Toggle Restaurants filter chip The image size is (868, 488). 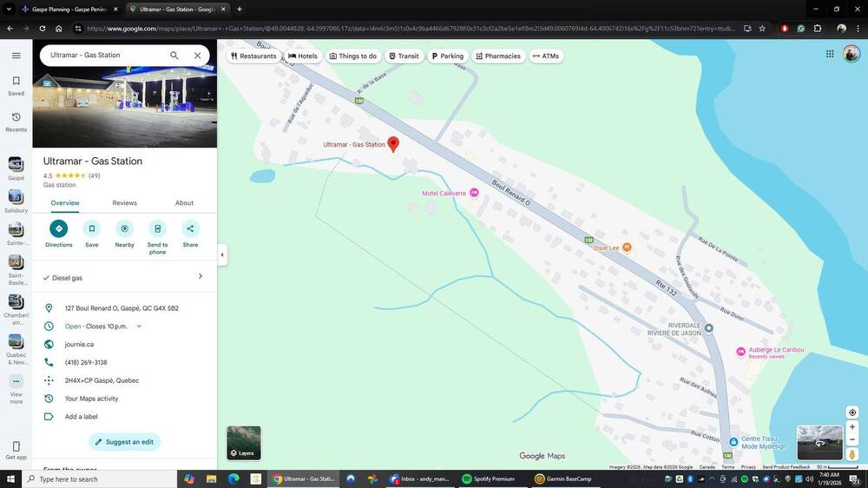253,56
